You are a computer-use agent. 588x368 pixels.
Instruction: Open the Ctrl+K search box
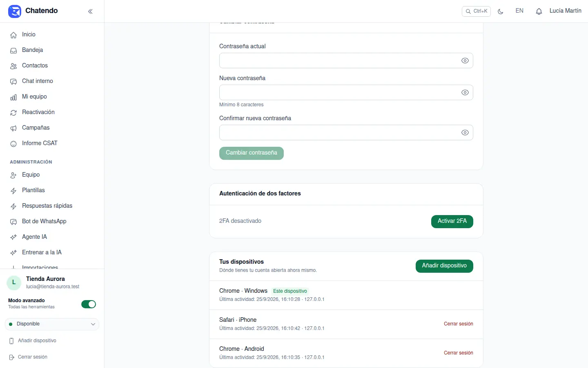[x=476, y=11]
